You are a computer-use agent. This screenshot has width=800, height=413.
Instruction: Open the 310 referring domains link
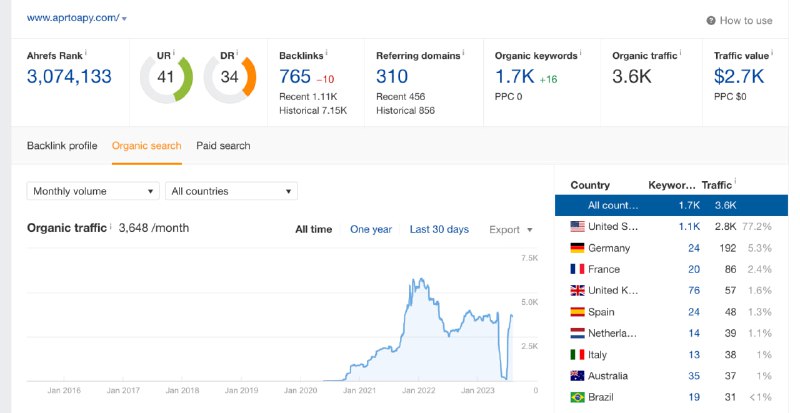(392, 77)
